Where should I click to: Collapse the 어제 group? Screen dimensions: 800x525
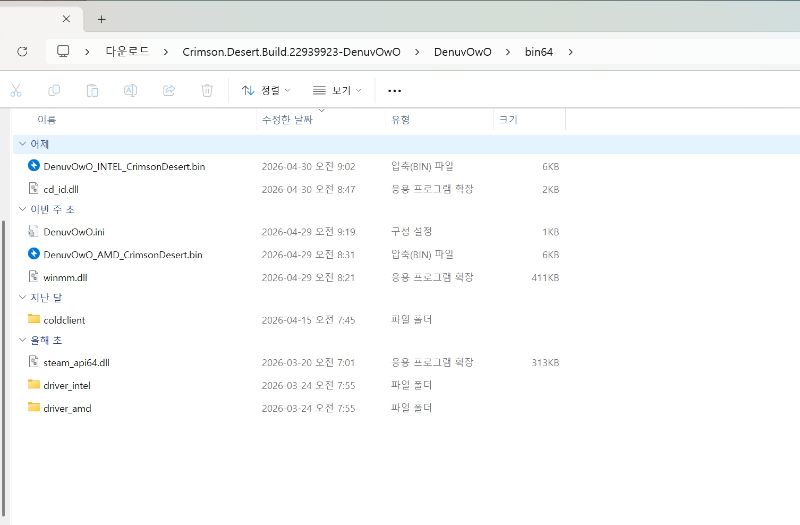(x=22, y=144)
